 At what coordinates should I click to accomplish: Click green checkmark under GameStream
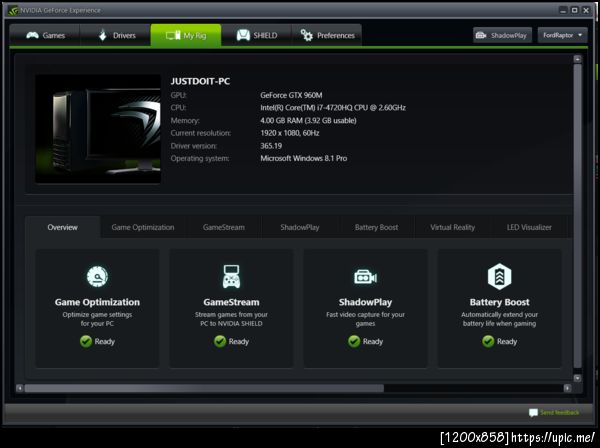[x=220, y=341]
